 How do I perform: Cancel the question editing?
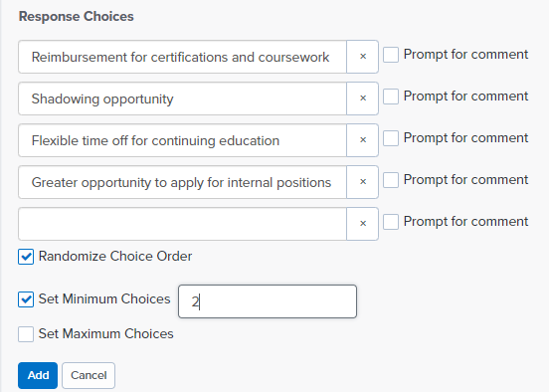click(89, 375)
